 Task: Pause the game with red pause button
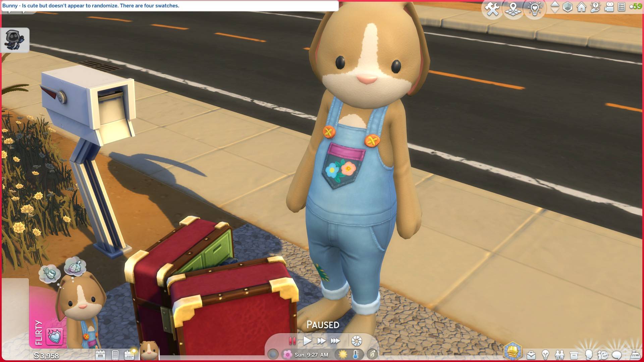click(292, 341)
